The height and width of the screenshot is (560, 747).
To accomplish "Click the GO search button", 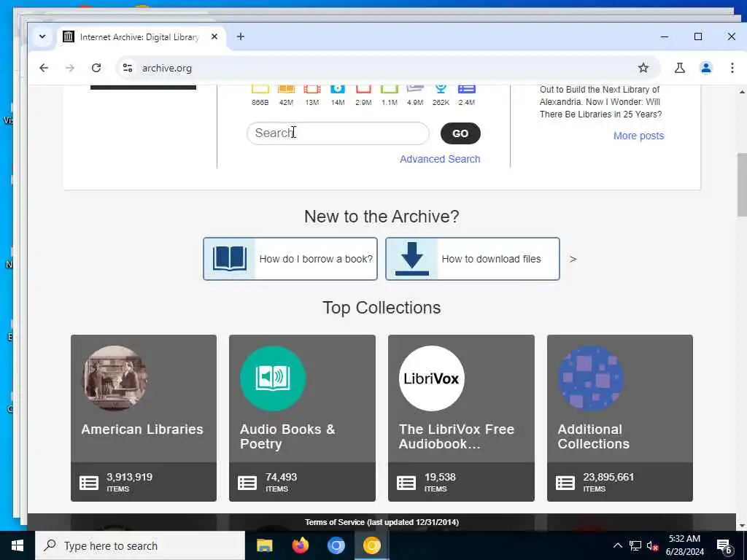I will (x=460, y=133).
